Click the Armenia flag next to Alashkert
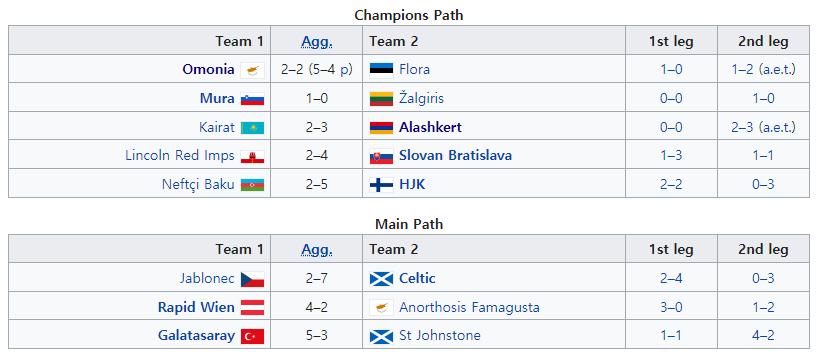824x360 pixels. pyautogui.click(x=381, y=128)
